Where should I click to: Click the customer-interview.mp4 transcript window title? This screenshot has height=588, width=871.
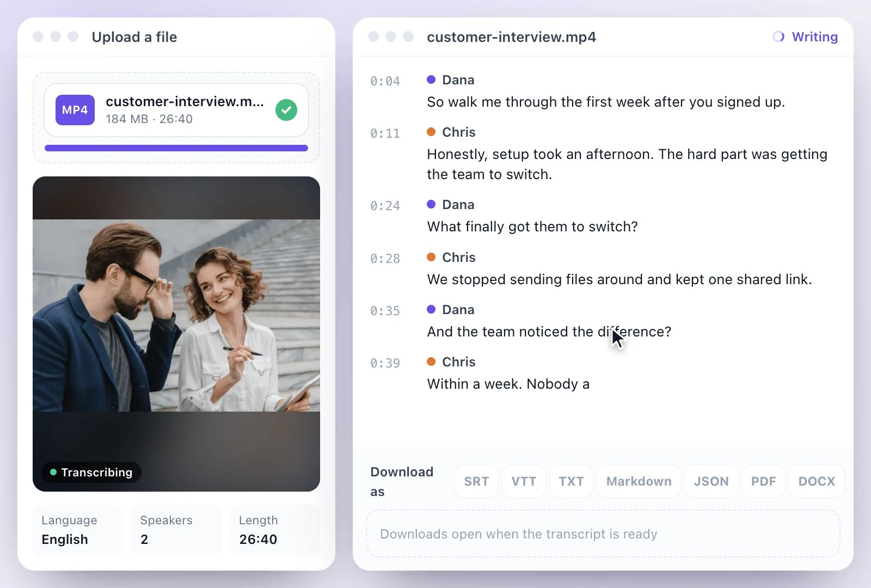pos(511,37)
